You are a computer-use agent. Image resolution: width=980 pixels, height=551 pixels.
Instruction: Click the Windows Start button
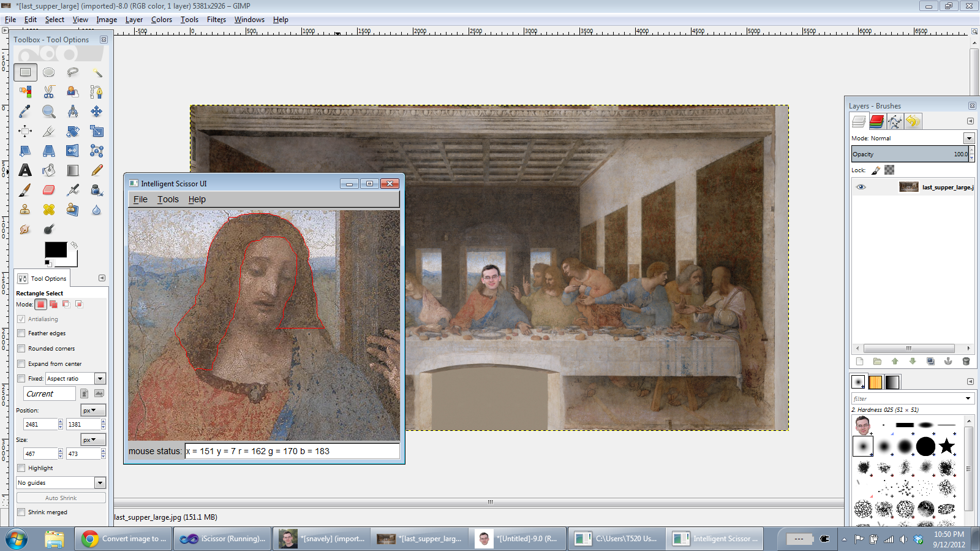tap(17, 539)
